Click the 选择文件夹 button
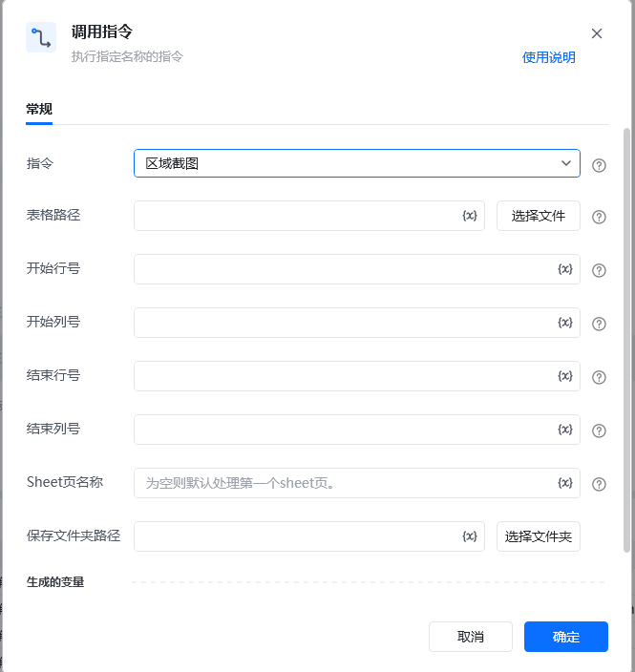Image resolution: width=635 pixels, height=672 pixels. coord(539,536)
